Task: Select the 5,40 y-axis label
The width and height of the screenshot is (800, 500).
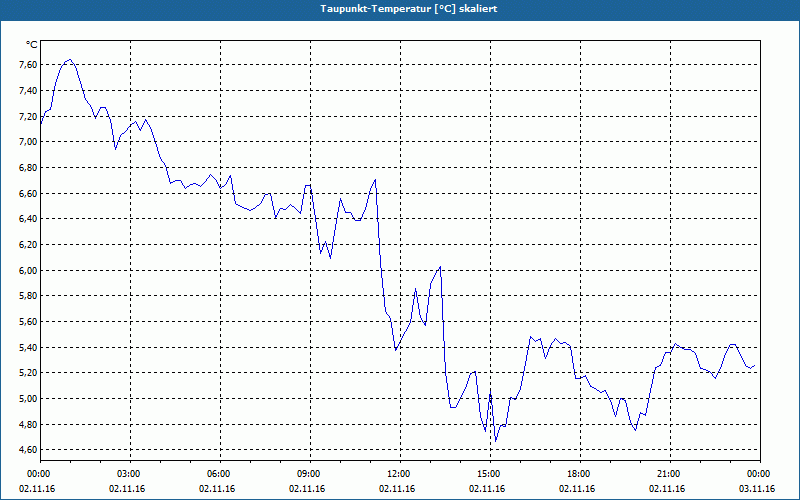Action: [x=28, y=347]
